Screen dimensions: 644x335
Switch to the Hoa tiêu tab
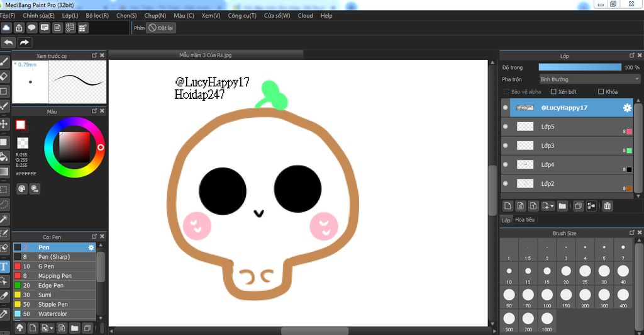coord(525,220)
